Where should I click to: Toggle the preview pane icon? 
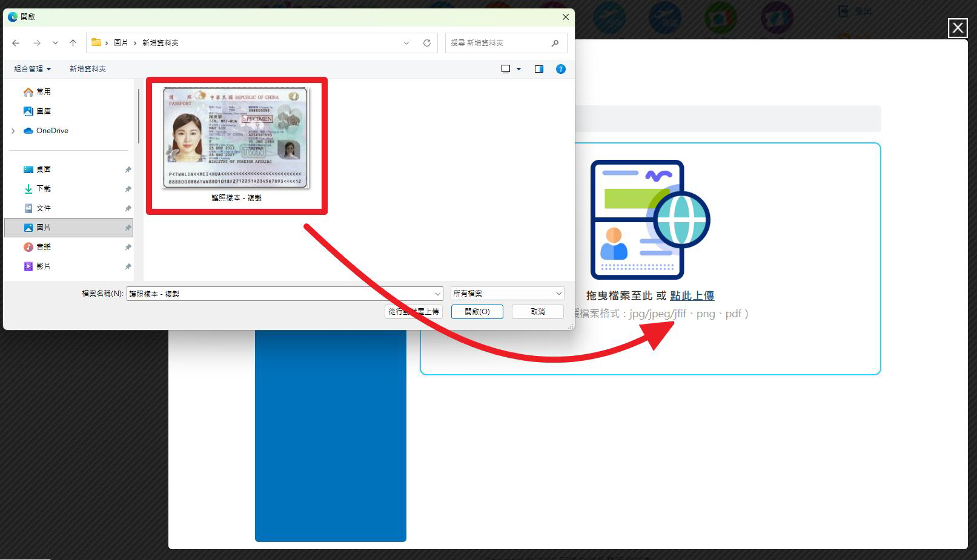(x=538, y=69)
